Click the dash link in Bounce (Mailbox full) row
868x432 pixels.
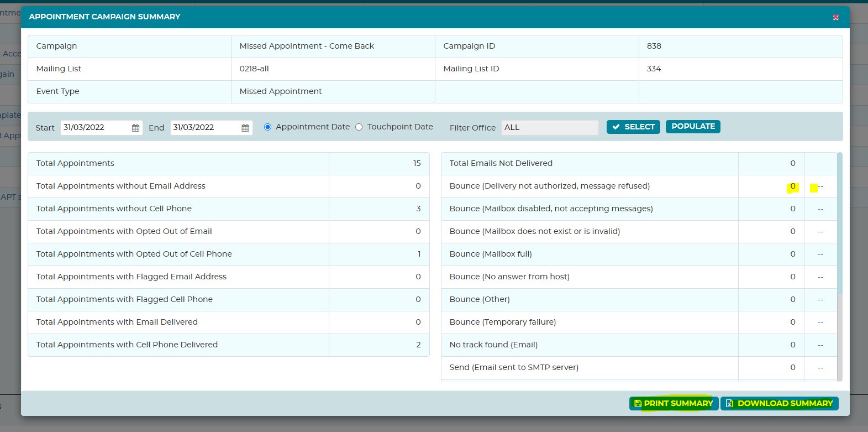tap(820, 254)
